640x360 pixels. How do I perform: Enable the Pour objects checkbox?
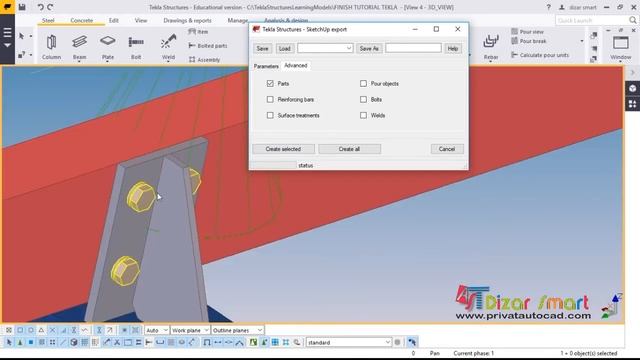tap(363, 83)
